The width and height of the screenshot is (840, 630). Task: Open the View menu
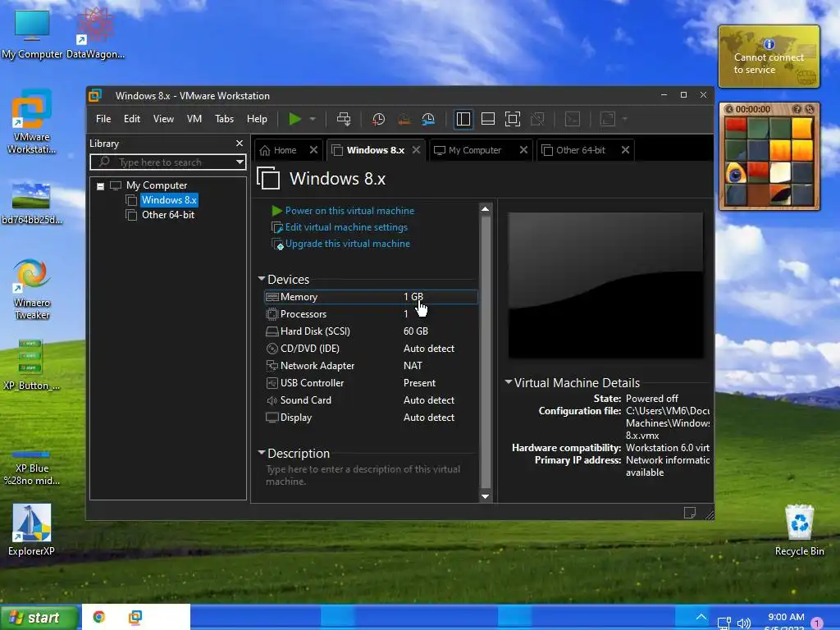(163, 119)
